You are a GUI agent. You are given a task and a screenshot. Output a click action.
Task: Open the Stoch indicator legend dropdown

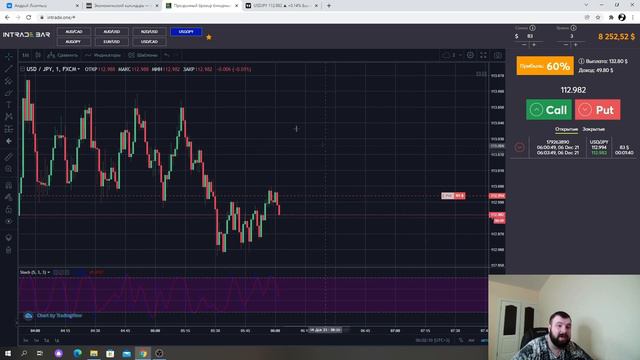tap(35, 272)
